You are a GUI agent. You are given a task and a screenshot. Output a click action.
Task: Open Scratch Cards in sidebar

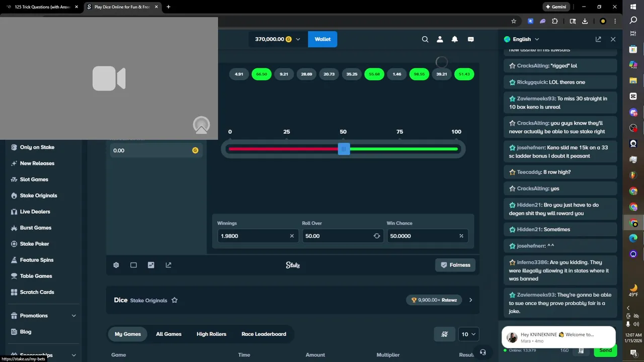click(x=37, y=292)
